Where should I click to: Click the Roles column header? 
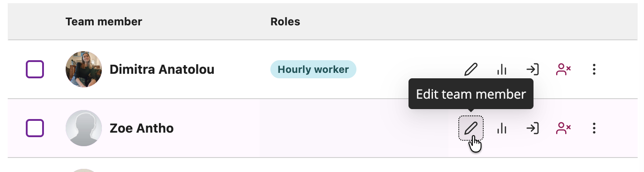tap(285, 21)
